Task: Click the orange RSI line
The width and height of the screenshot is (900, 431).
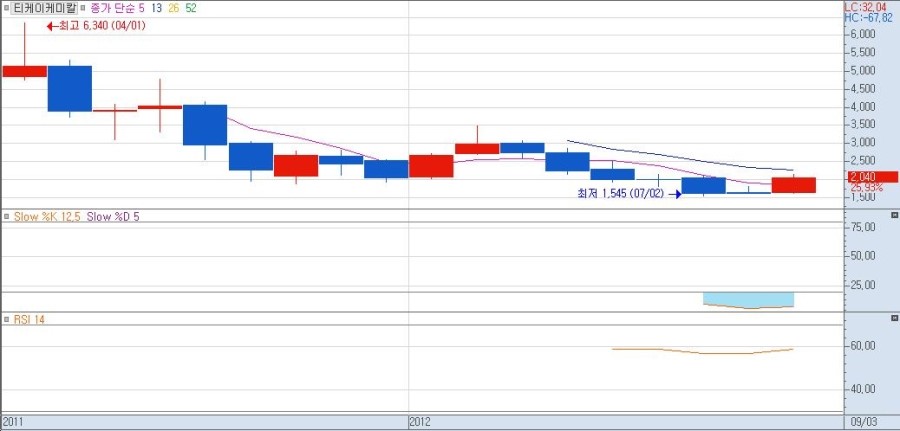Action: coord(703,351)
